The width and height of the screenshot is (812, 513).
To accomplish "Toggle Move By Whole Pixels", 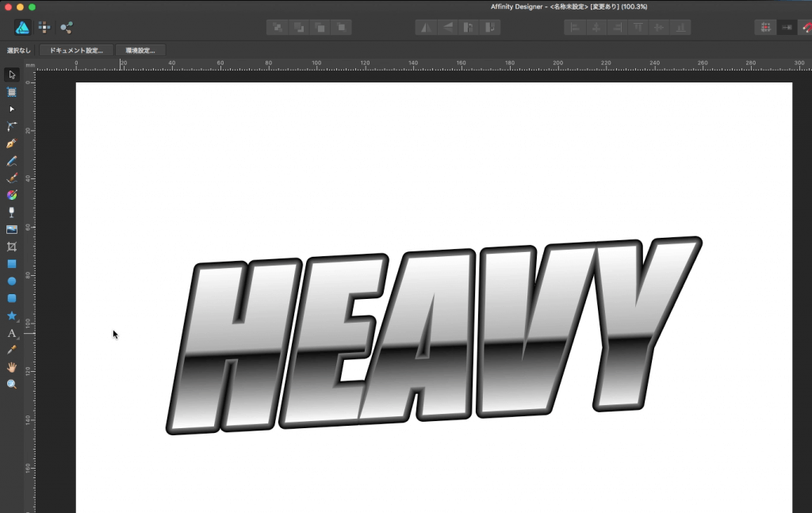I will click(x=787, y=28).
